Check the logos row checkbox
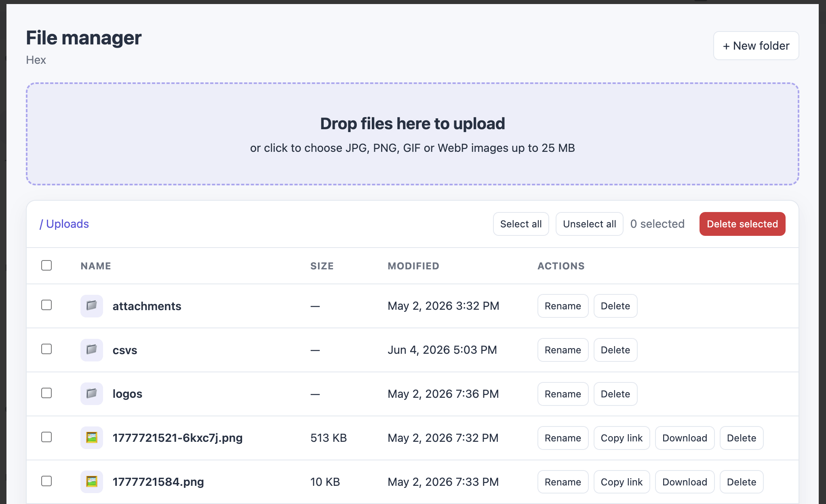The image size is (826, 504). [x=46, y=393]
